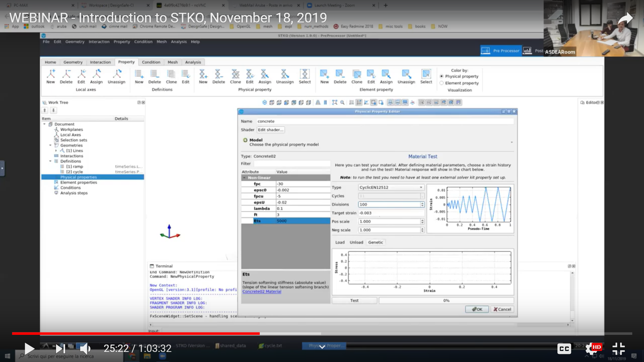Switch to the Condition ribbon tab
Viewport: 644px width, 362px height.
point(151,62)
